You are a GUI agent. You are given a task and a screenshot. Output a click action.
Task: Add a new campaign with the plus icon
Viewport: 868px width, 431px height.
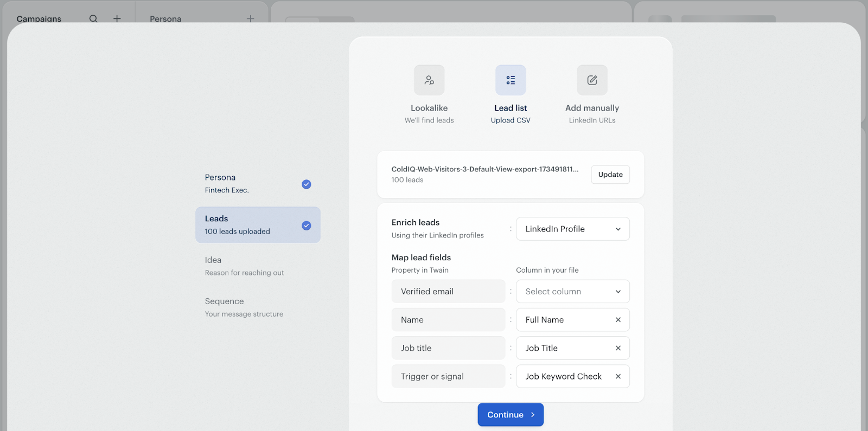[117, 19]
